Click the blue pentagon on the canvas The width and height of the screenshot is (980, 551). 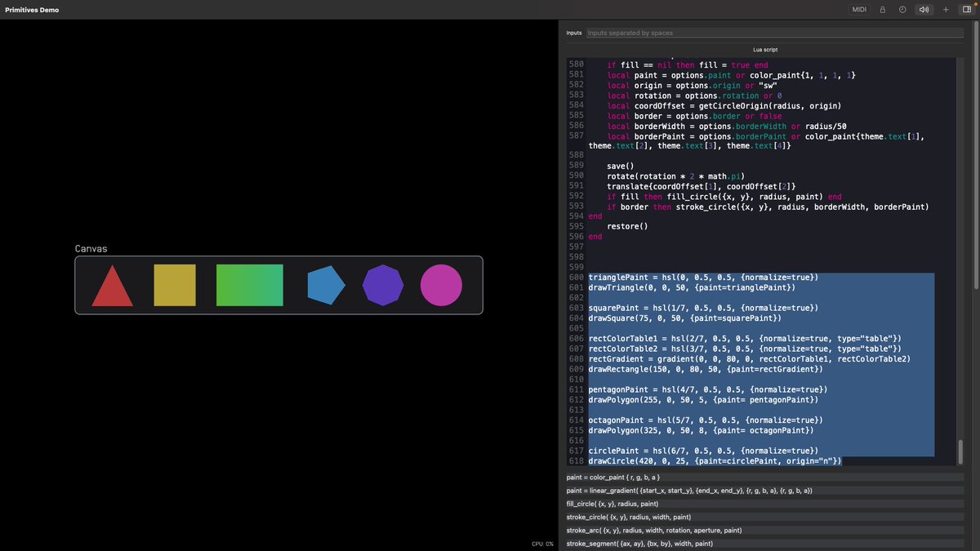tap(326, 286)
